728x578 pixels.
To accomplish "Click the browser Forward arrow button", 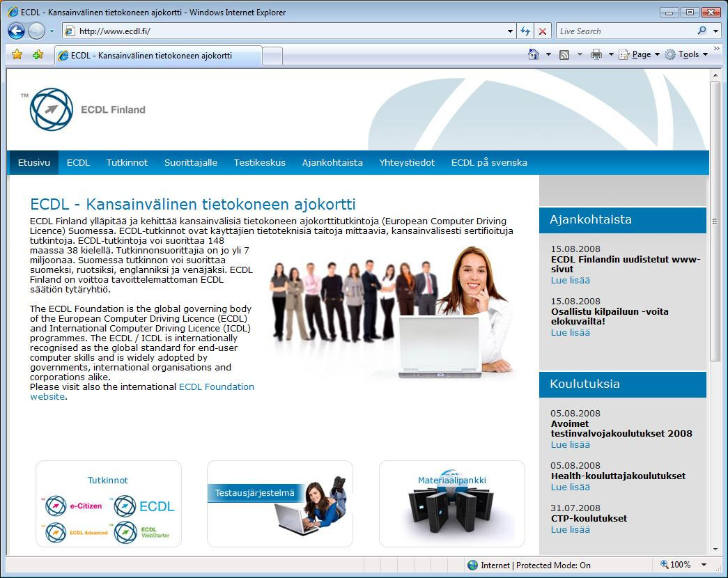I will coord(36,31).
